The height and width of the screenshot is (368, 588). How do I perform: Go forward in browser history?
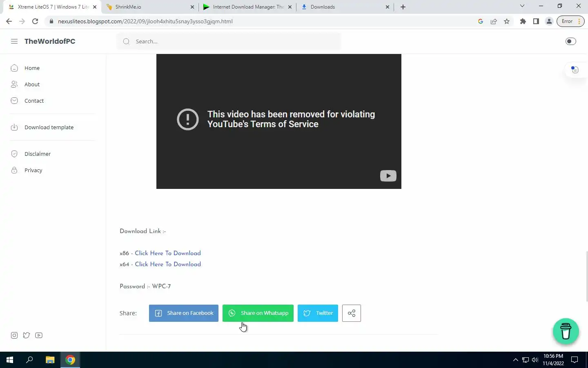coord(22,21)
